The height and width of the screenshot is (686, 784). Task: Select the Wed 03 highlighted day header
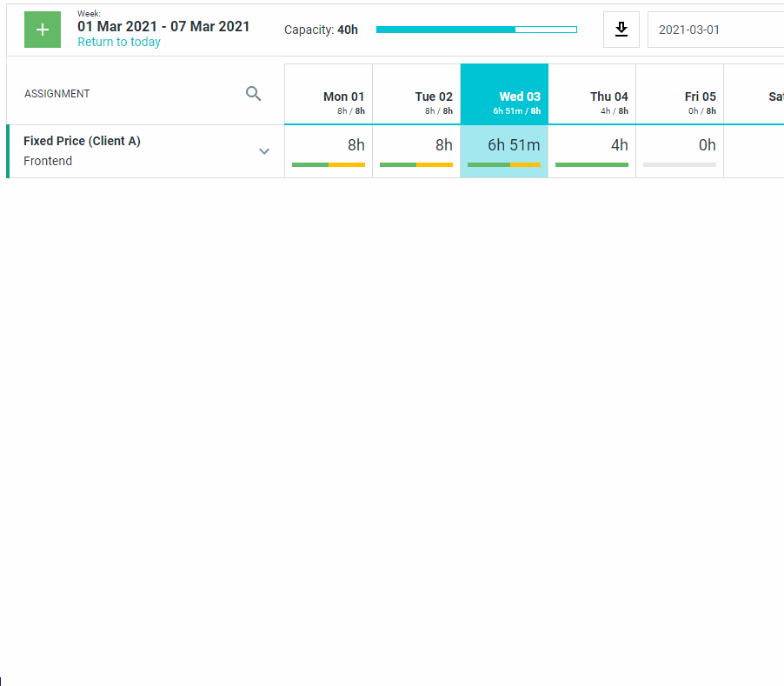tap(504, 95)
